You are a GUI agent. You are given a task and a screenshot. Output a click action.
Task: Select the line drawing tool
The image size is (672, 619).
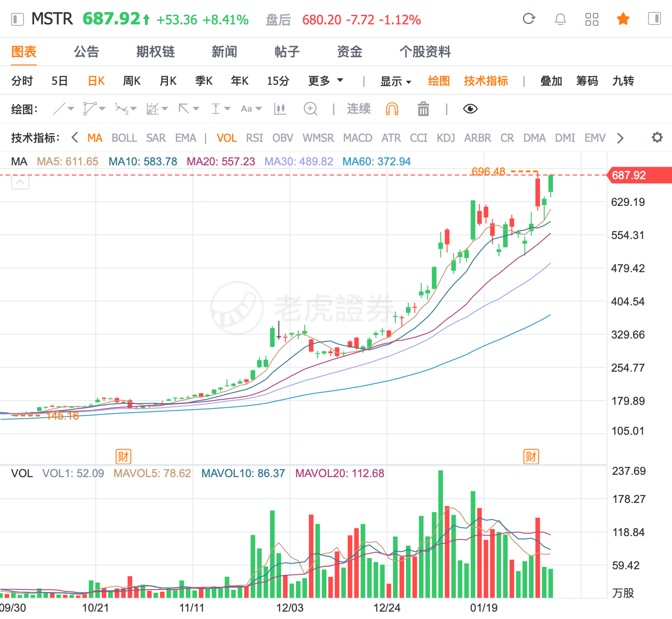coord(59,109)
